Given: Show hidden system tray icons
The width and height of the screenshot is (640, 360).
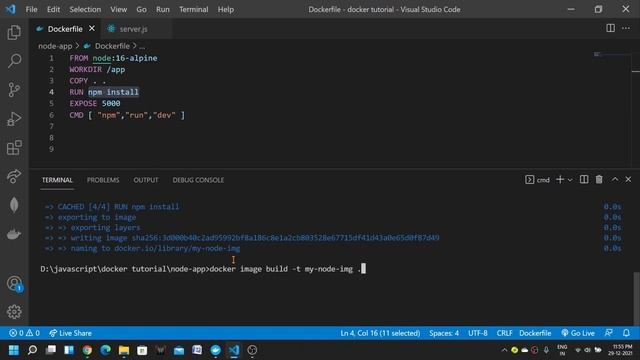Looking at the screenshot, I should (504, 350).
